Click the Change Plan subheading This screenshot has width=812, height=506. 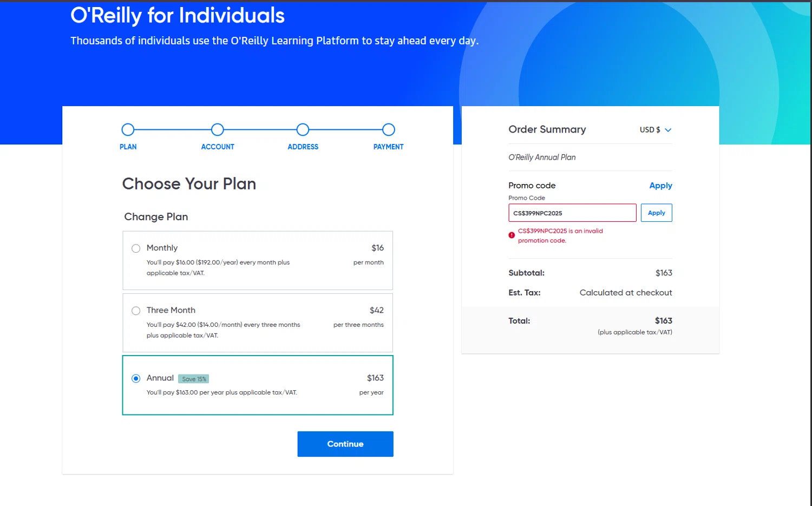156,217
